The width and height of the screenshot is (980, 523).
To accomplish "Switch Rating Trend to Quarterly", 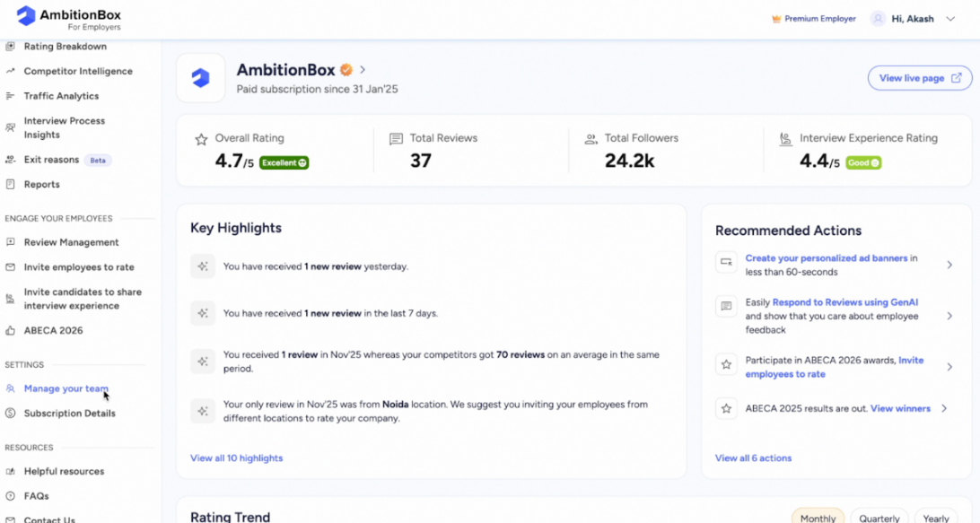I will point(879,518).
